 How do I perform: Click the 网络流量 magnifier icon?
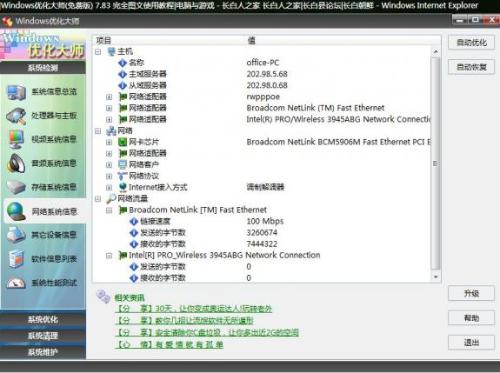[x=111, y=199]
